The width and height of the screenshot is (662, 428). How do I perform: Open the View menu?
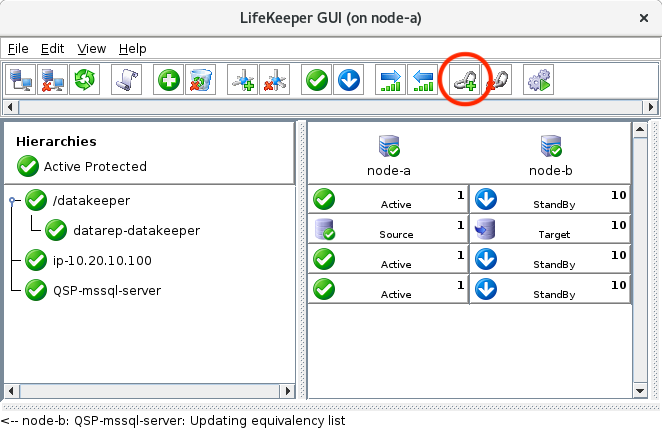pyautogui.click(x=92, y=49)
